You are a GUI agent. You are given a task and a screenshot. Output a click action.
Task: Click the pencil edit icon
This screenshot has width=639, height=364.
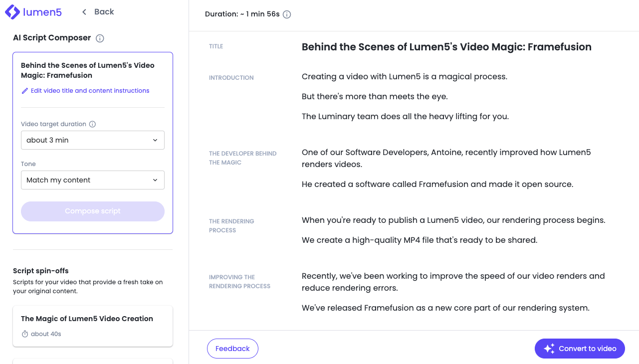coord(25,91)
